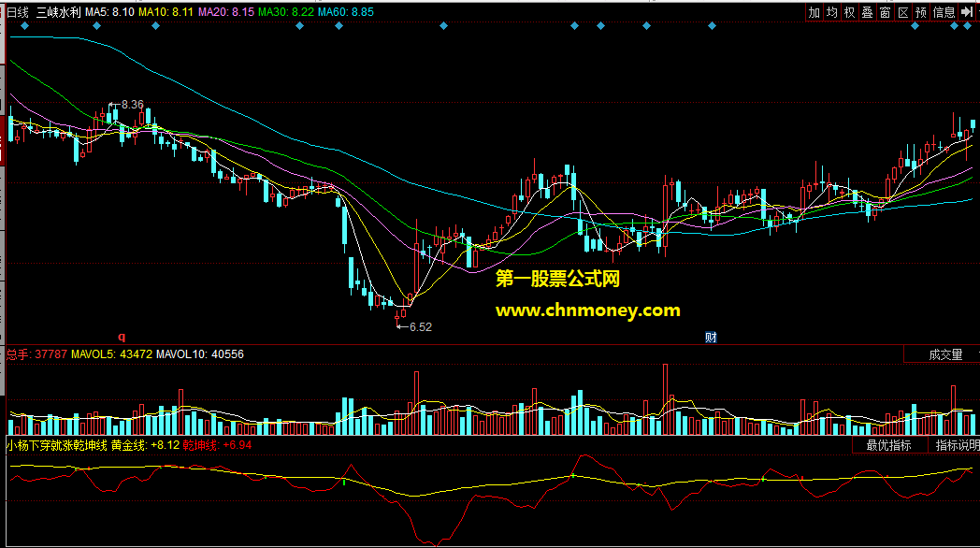Viewport: 980px width, 548px height.
Task: Toggle the 均 moving-average button
Action: click(x=831, y=12)
